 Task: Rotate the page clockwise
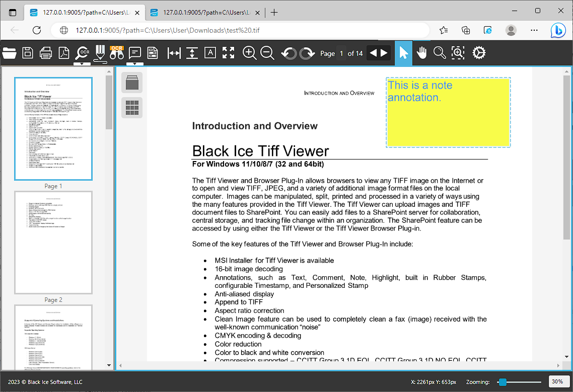tap(307, 53)
